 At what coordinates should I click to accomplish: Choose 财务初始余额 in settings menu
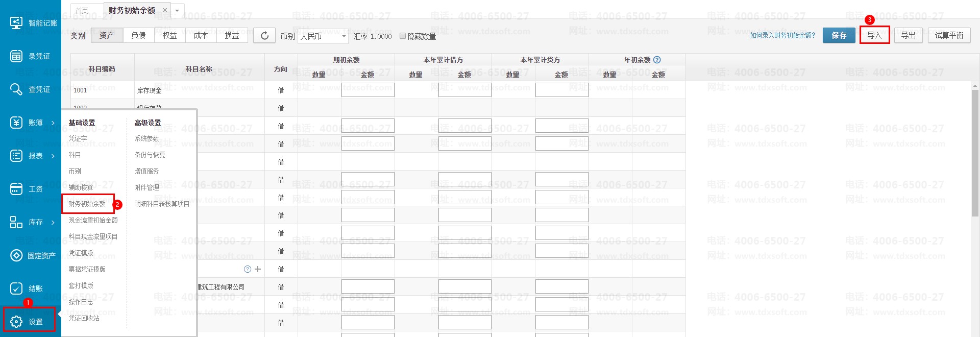point(87,204)
